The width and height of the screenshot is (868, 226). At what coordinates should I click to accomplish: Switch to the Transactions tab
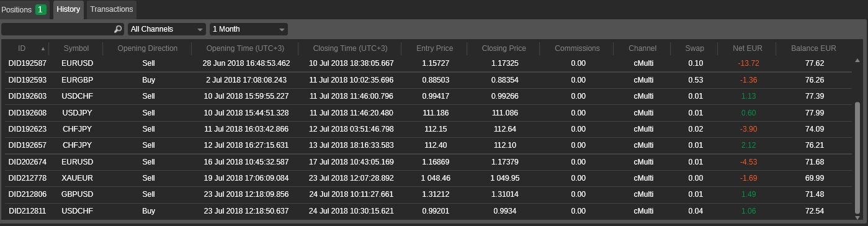tap(112, 9)
